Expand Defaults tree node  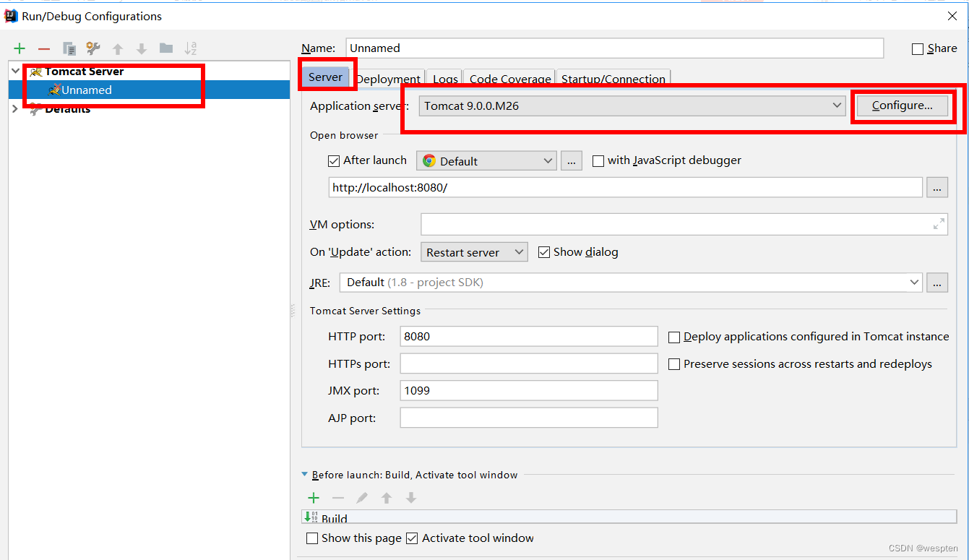(15, 109)
